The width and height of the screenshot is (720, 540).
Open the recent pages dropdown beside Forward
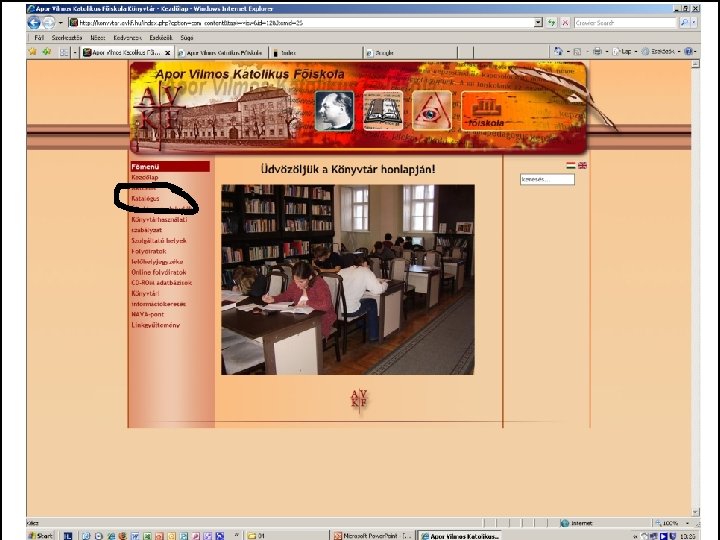pos(60,22)
